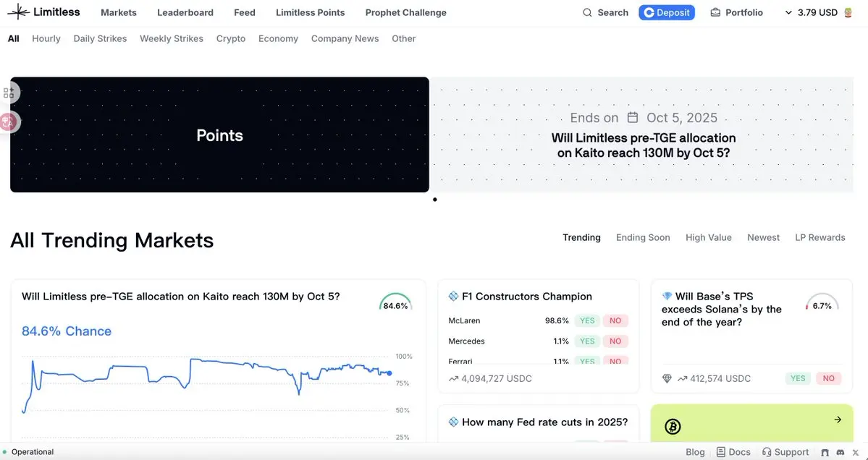Click the carousel indicator dot below banner

435,200
